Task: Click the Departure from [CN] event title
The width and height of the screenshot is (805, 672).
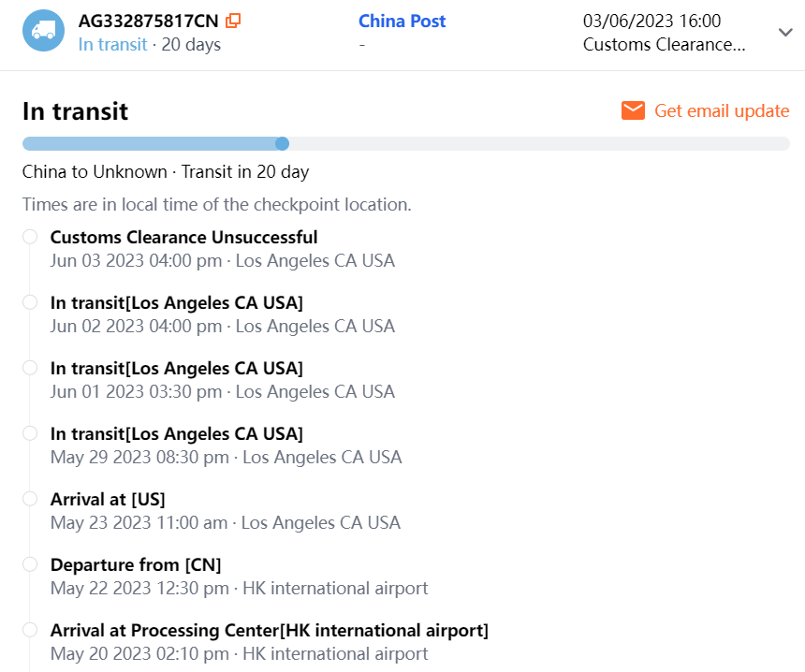Action: click(x=136, y=565)
